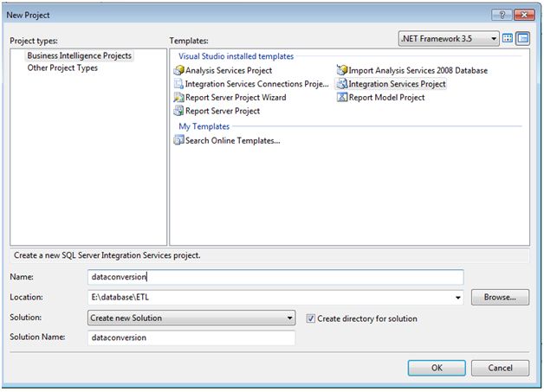Screen dimensions: 544x392
Task: Click Import Analysis Services 2008 Database label
Action: (418, 70)
